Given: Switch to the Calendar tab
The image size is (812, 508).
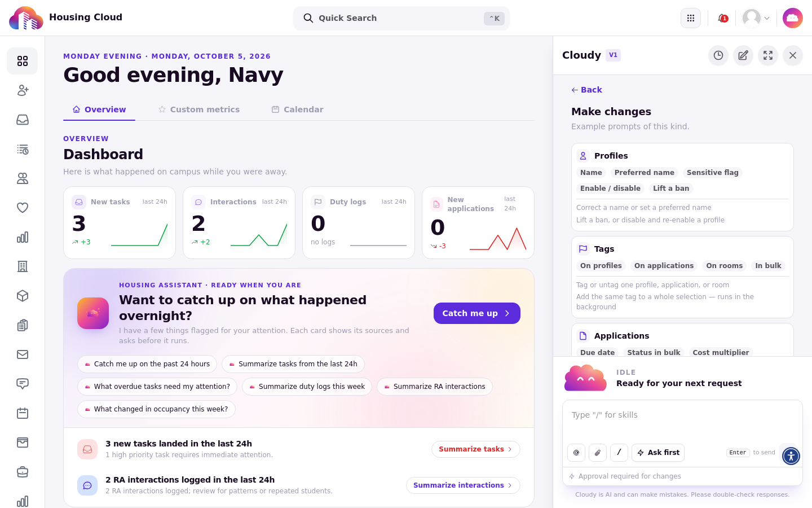Looking at the screenshot, I should tap(298, 110).
